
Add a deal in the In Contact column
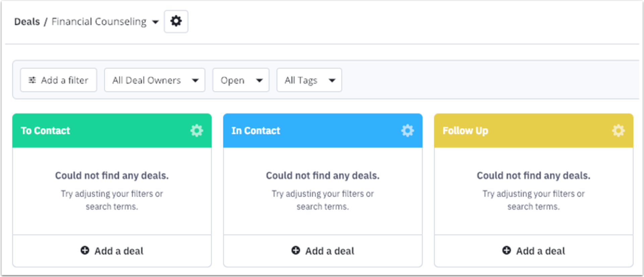(x=322, y=251)
